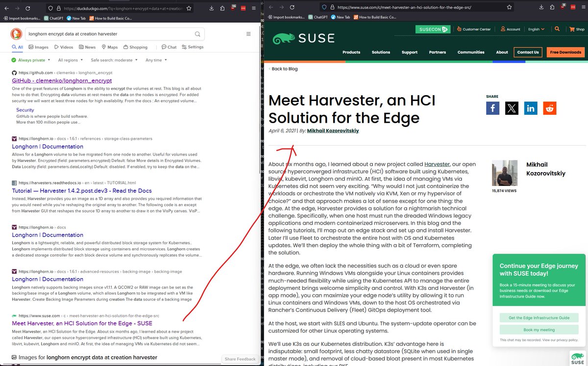The image size is (588, 366).
Task: Open the Firefox application menu in DuckDuckGo window
Action: (x=255, y=8)
